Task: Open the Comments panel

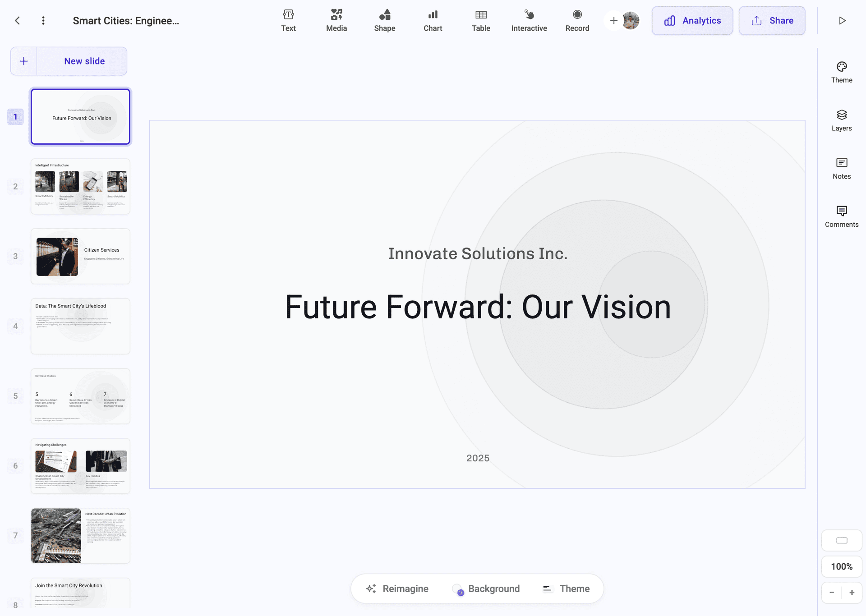Action: (841, 216)
